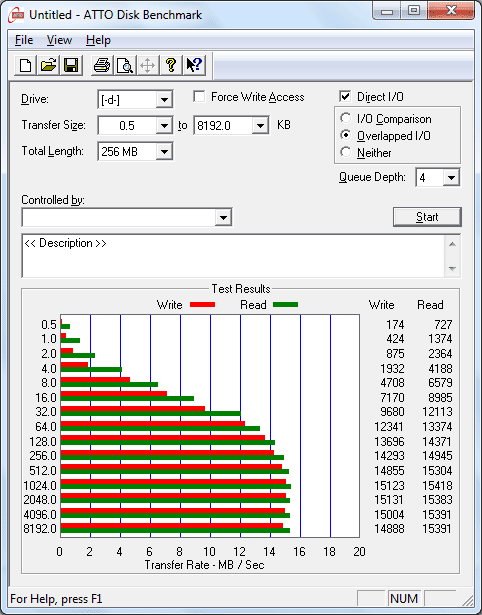Expand maximum Transfer Size dropdown showing 8192.0
This screenshot has width=482, height=615.
click(x=260, y=126)
